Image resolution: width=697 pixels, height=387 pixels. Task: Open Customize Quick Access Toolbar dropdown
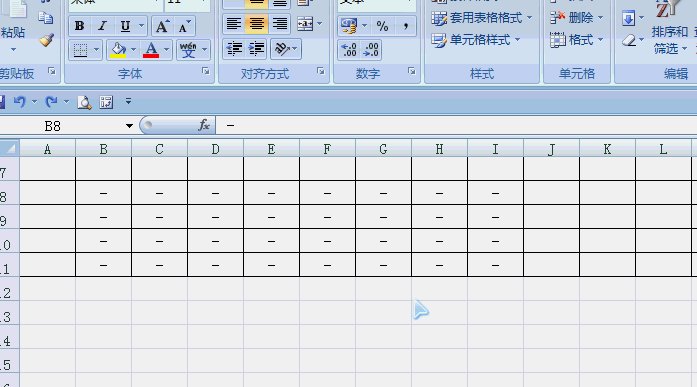pos(128,102)
